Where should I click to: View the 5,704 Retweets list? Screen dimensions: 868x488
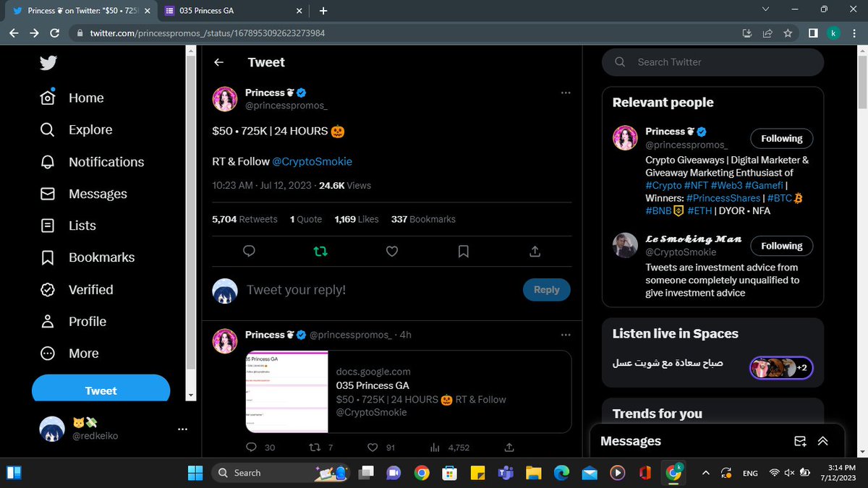click(244, 219)
